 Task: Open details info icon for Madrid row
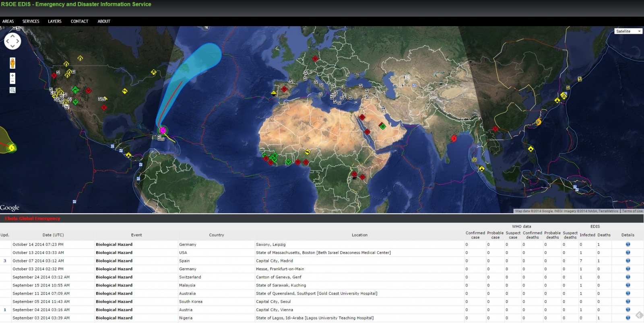(627, 261)
